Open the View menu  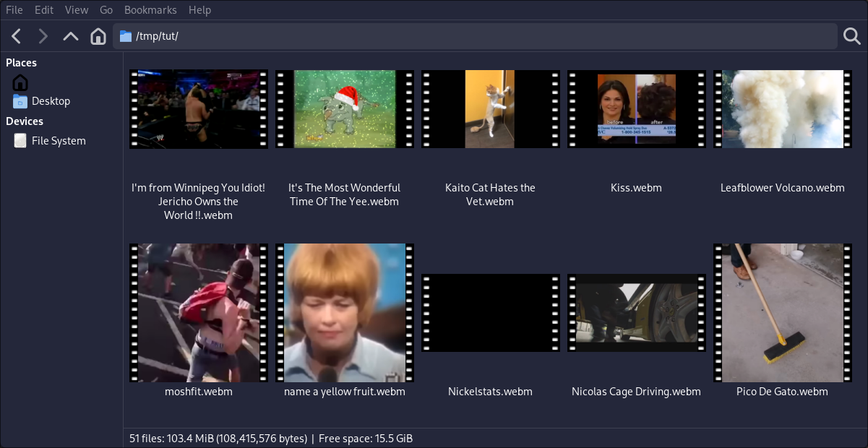[76, 9]
